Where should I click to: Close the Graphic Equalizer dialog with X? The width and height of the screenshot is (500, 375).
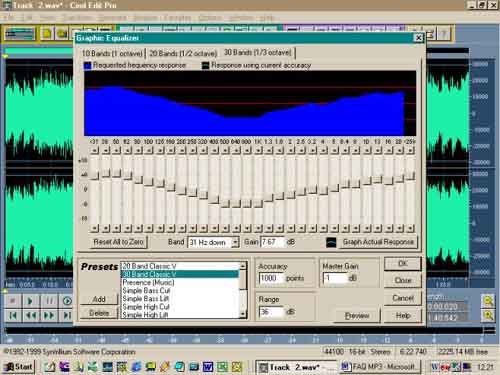click(x=418, y=38)
